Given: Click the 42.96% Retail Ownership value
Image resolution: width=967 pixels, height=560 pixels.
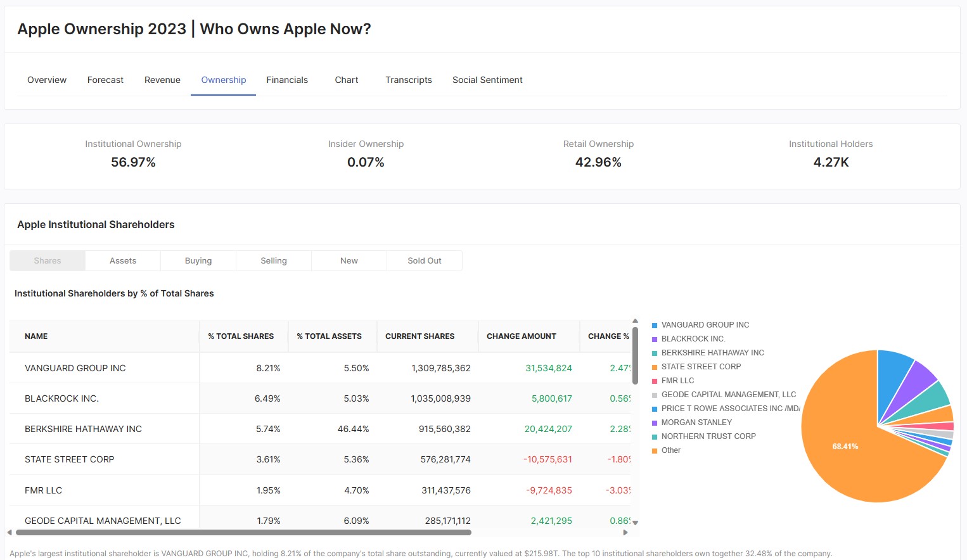Looking at the screenshot, I should click(598, 162).
